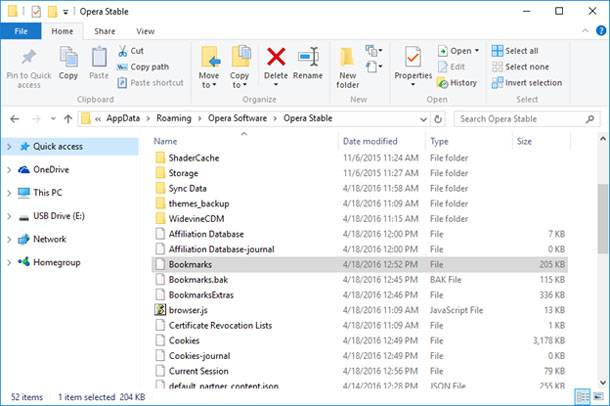Image resolution: width=610 pixels, height=406 pixels.
Task: Expand the Quick access tree node
Action: (9, 147)
